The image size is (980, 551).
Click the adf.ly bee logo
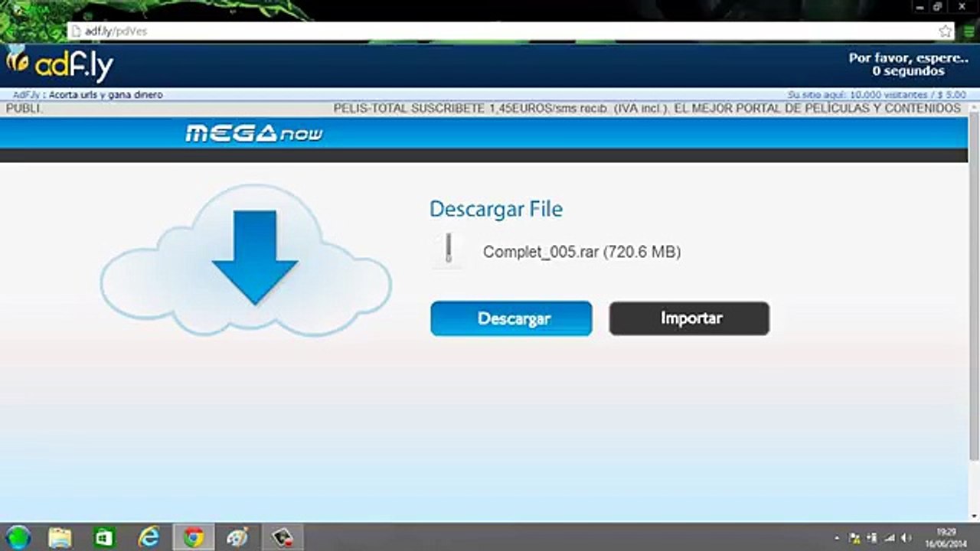(60, 65)
